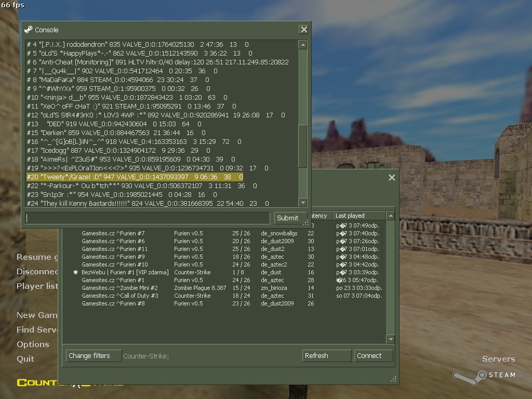Click server list scroll down arrow
Image resolution: width=532 pixels, height=399 pixels.
[391, 339]
